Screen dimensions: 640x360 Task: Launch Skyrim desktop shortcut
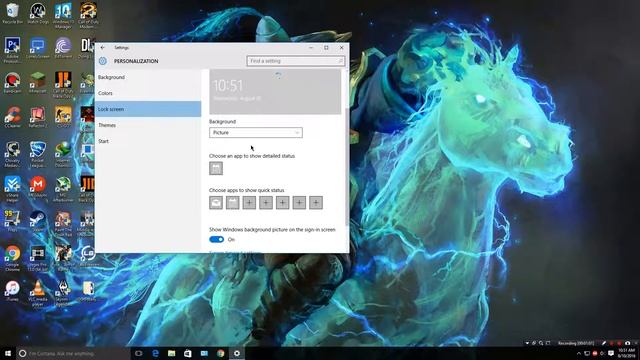63,293
